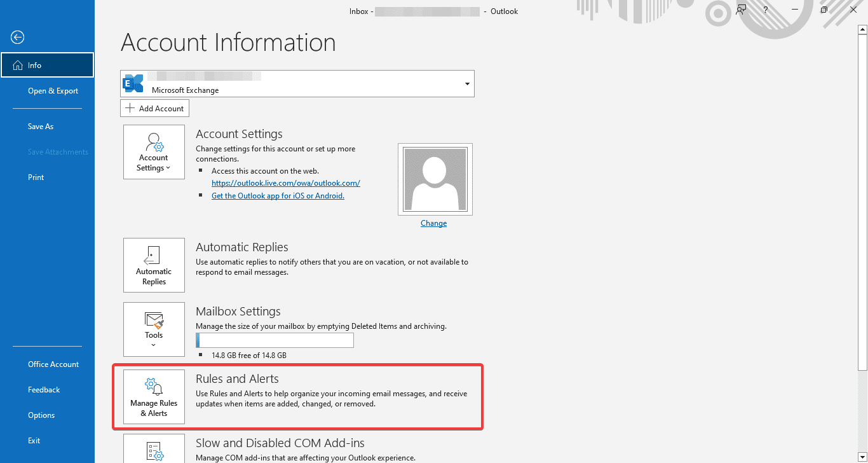Click the Exchange account icon
This screenshot has height=463, width=868.
tap(133, 83)
